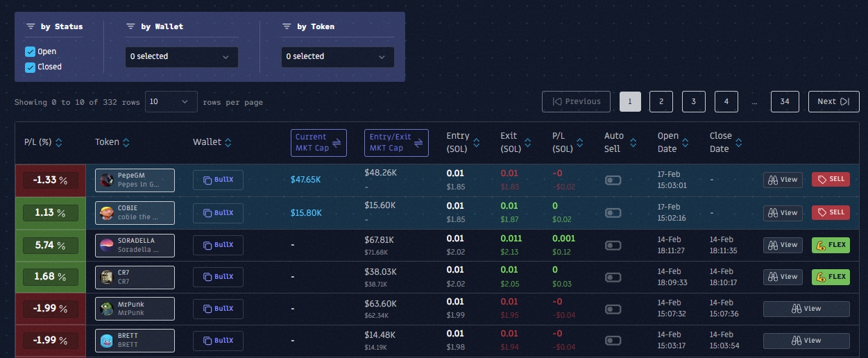
Task: Click FLEX button on SORADELLA row
Action: (x=831, y=244)
